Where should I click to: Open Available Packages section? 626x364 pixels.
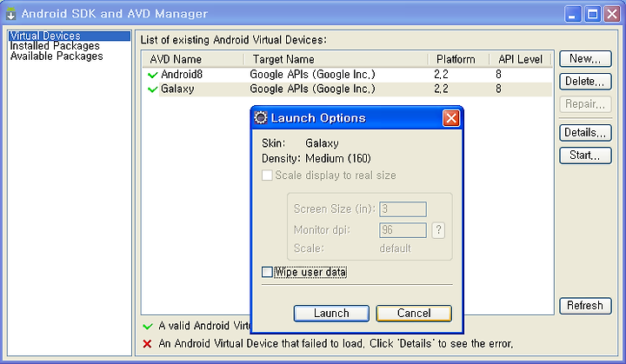point(57,56)
